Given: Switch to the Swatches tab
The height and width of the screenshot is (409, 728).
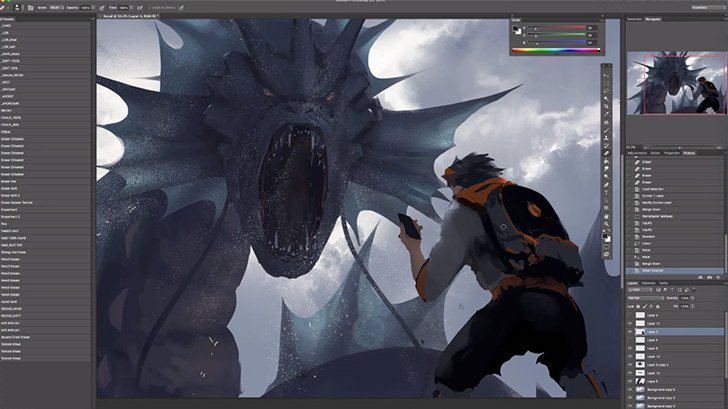Looking at the screenshot, I should click(x=634, y=19).
